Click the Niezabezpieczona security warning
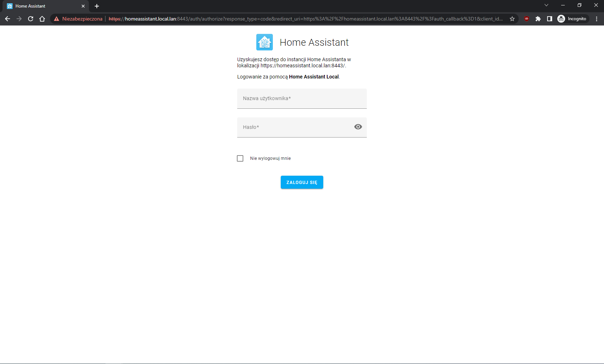This screenshot has width=604, height=364. pos(78,19)
